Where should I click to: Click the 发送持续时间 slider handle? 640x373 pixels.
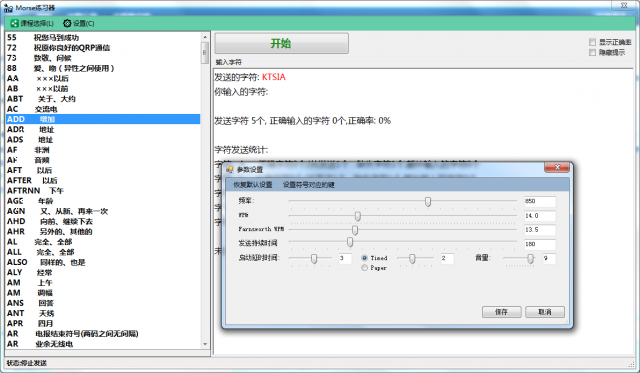350,242
